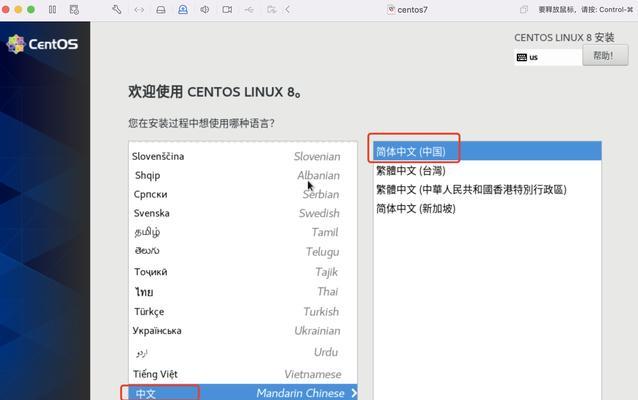Select the Thai language row
The image size is (638, 400).
(x=243, y=291)
